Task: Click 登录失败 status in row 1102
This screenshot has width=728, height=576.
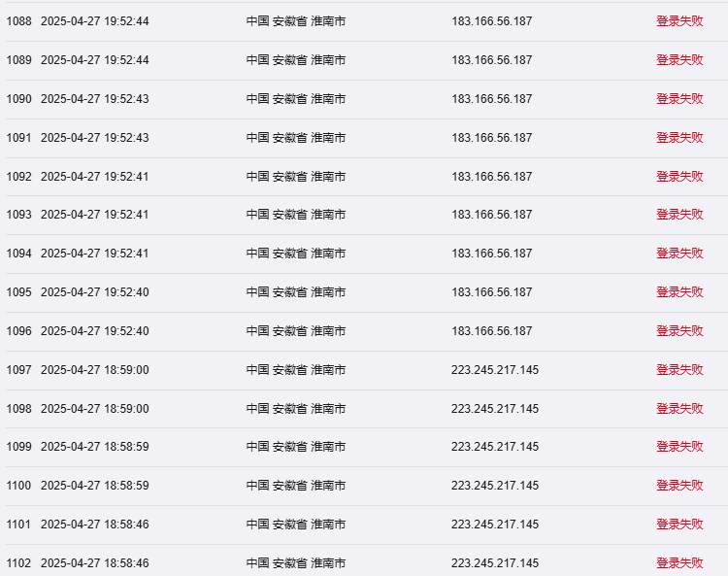Action: (679, 563)
